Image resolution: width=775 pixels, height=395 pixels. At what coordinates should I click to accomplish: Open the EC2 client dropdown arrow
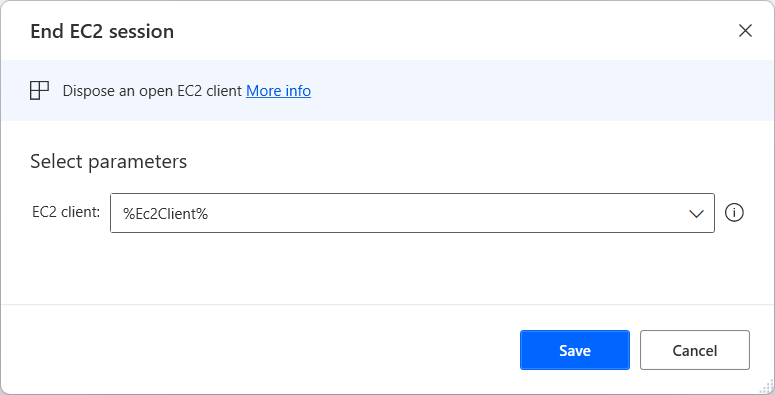click(696, 214)
